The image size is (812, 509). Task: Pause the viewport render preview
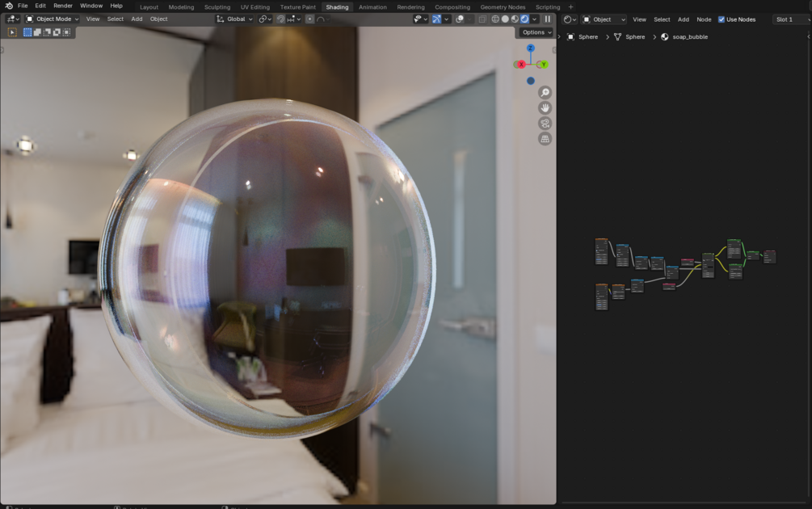tap(547, 19)
